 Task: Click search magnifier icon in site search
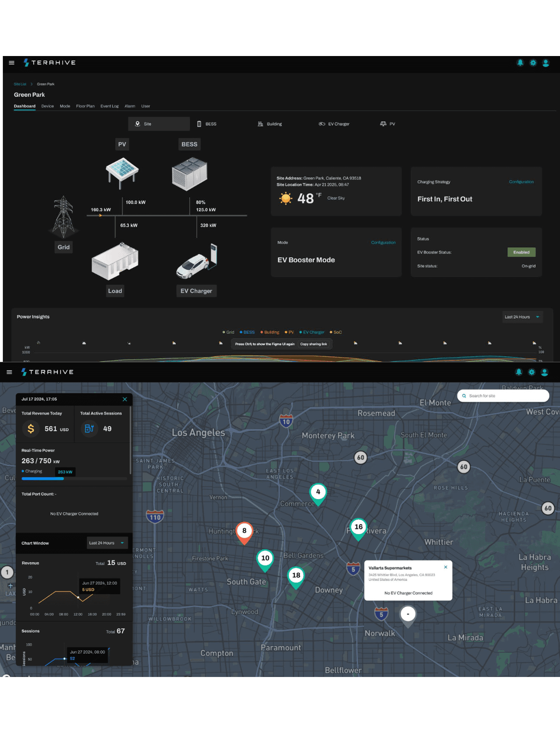coord(464,396)
